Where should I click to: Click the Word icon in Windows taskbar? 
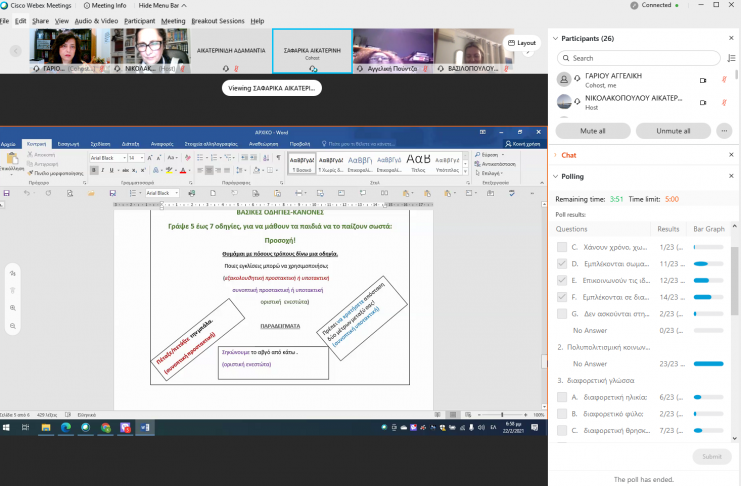[145, 427]
